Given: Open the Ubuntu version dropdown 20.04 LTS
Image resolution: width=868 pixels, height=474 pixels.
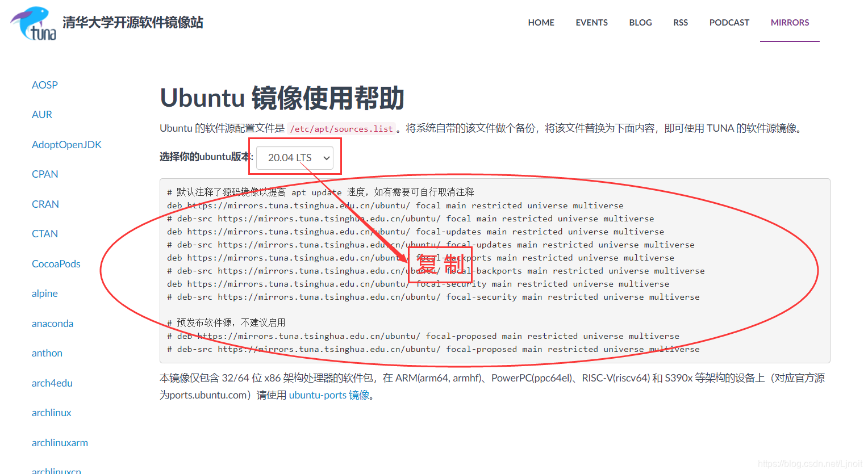Looking at the screenshot, I should (295, 158).
